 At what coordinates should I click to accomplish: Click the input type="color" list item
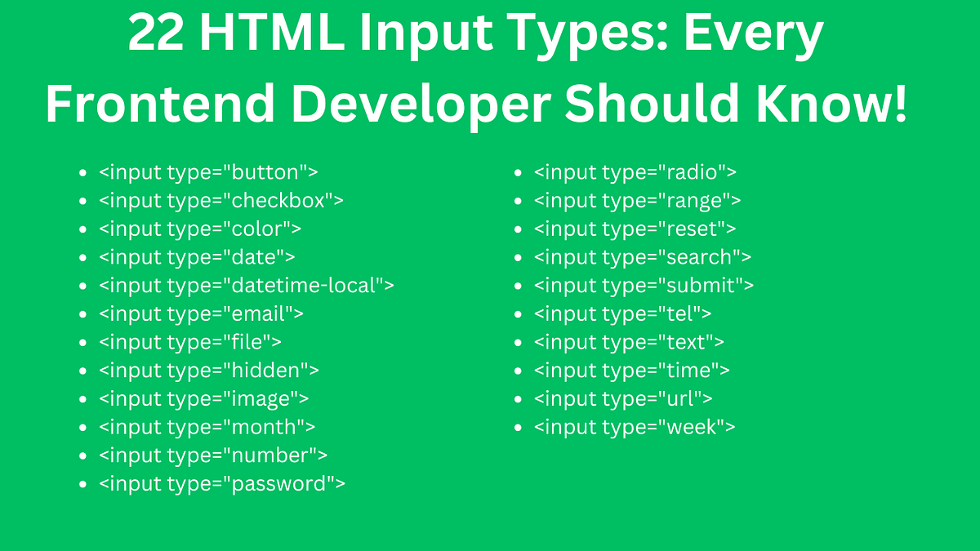(199, 229)
